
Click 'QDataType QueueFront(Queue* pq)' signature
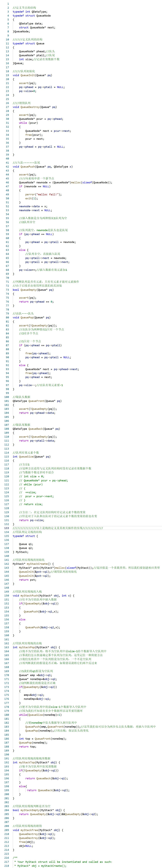coord(37,401)
